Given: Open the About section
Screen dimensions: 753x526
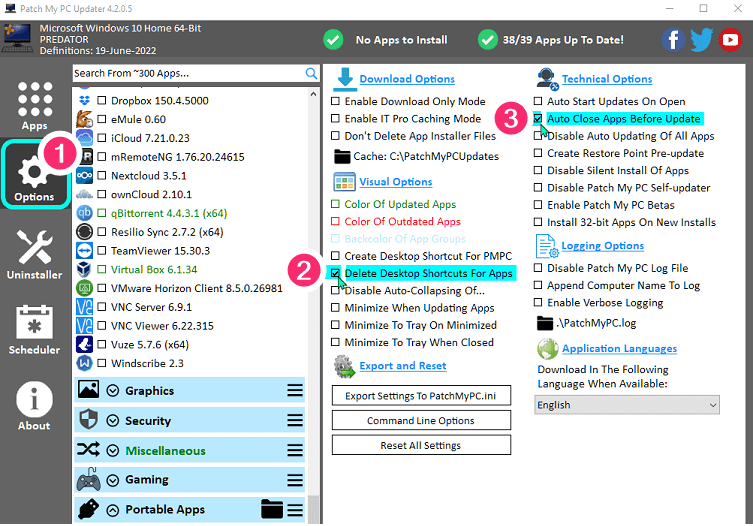Looking at the screenshot, I should pyautogui.click(x=34, y=406).
